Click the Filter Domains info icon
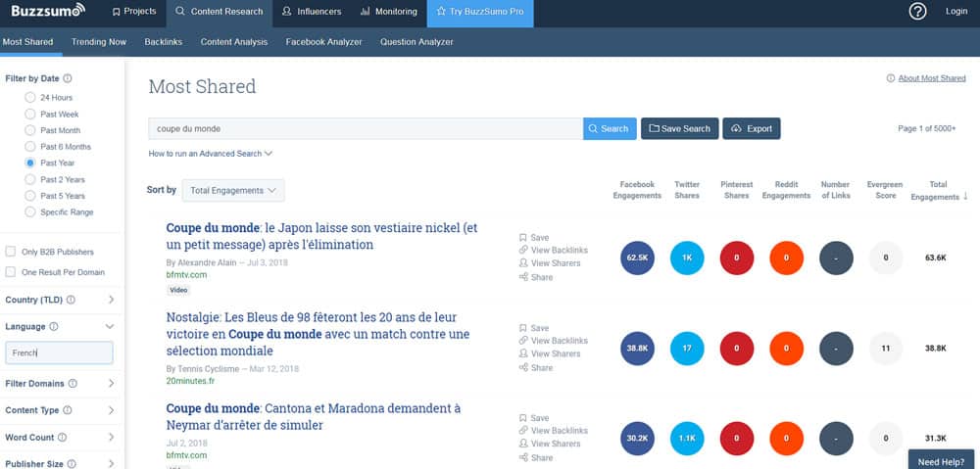 (73, 384)
